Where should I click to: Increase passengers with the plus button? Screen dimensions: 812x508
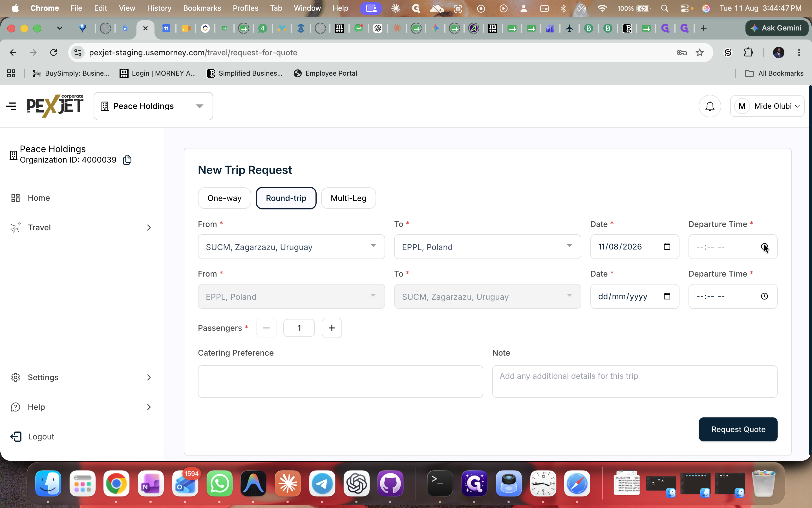[332, 328]
